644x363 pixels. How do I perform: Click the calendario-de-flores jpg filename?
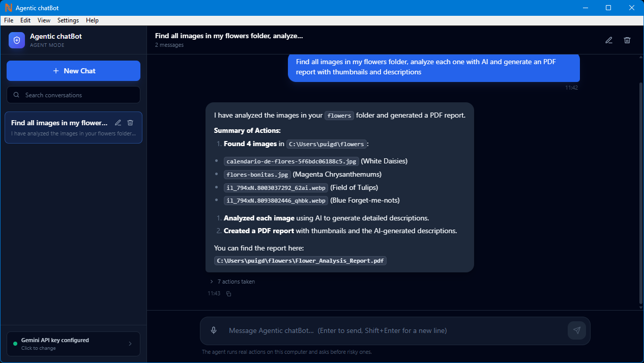(x=291, y=161)
